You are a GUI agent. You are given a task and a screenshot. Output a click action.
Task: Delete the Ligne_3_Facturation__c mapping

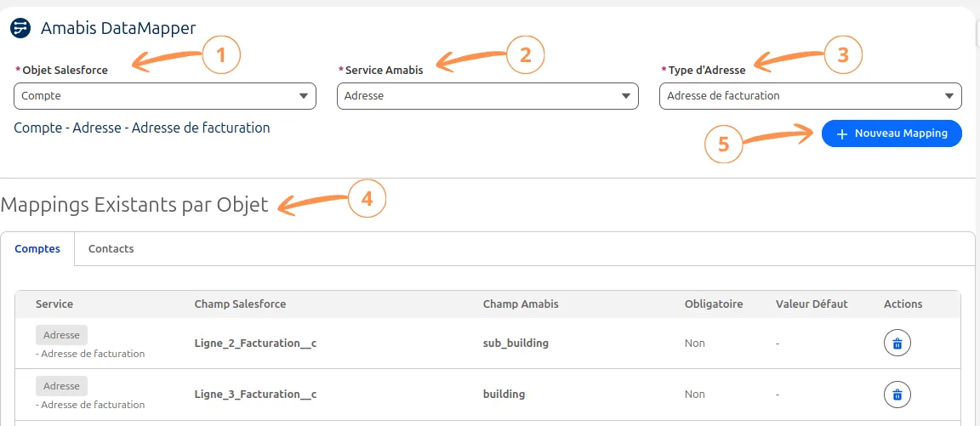[x=897, y=395]
